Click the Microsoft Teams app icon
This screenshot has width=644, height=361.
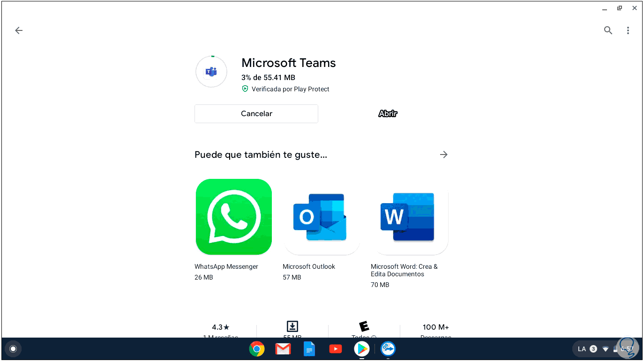tap(211, 72)
